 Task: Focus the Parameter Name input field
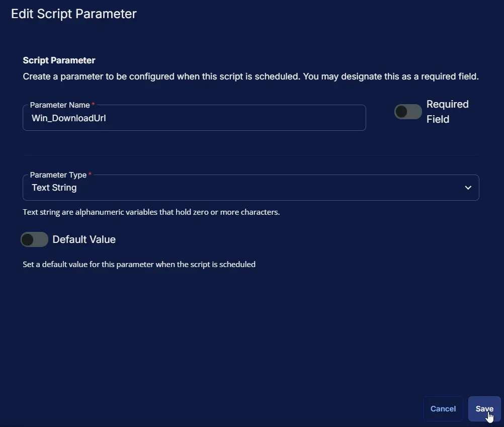[194, 118]
